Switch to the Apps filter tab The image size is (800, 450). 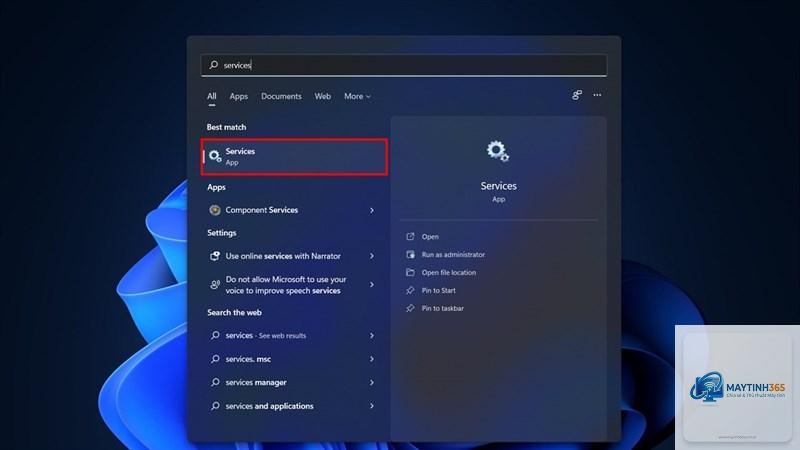point(238,96)
